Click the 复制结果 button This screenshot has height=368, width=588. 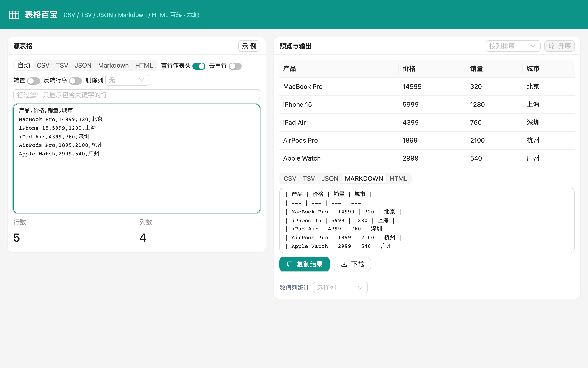click(304, 264)
